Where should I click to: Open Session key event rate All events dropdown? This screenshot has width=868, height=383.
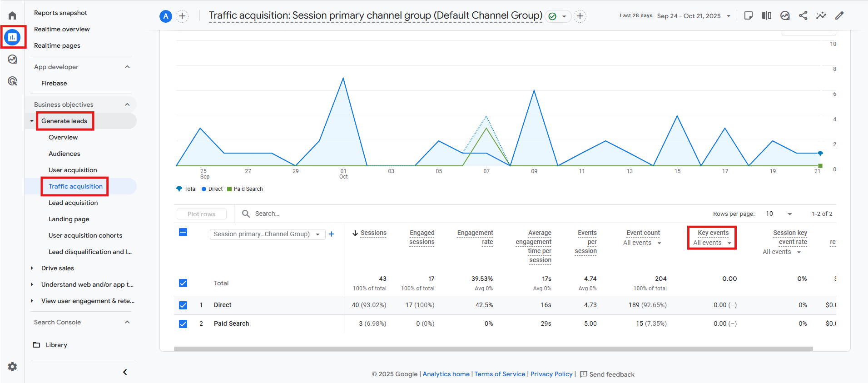pyautogui.click(x=782, y=252)
